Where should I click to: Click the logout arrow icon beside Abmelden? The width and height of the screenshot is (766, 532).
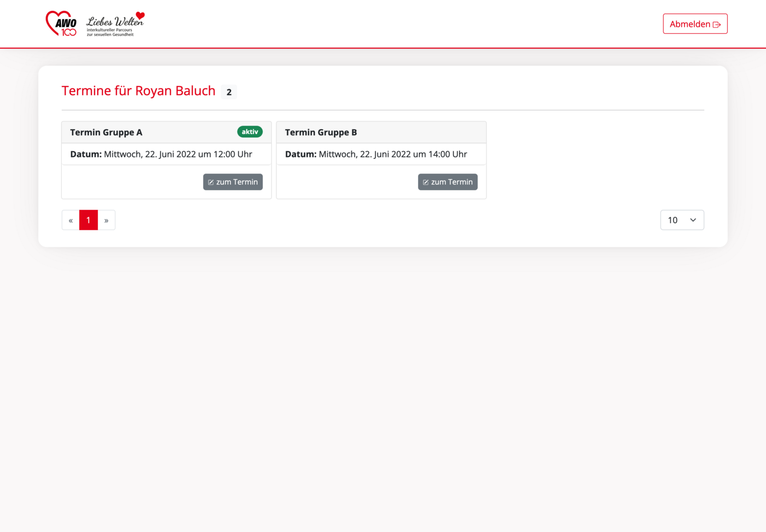717,25
